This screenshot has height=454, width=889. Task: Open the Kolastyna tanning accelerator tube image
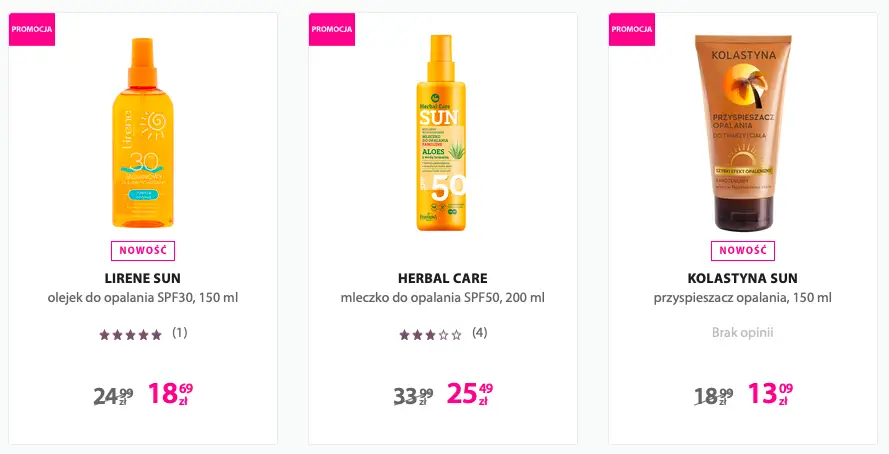(742, 131)
